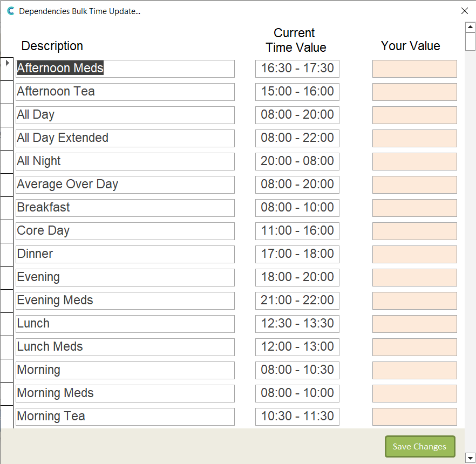Close the Dependencies Bulk Time Update window
This screenshot has height=464, width=476.
pyautogui.click(x=464, y=11)
